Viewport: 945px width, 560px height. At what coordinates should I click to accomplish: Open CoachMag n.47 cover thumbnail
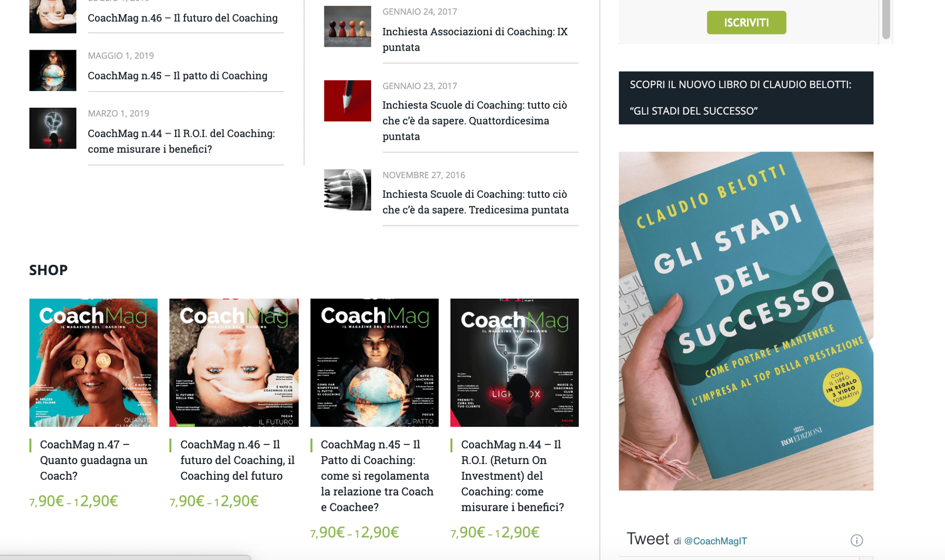pyautogui.click(x=94, y=363)
